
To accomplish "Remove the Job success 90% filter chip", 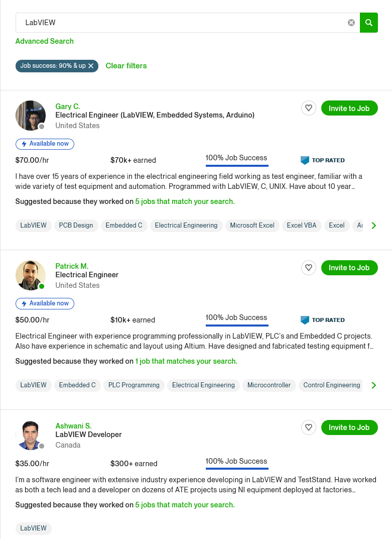I will pos(91,66).
